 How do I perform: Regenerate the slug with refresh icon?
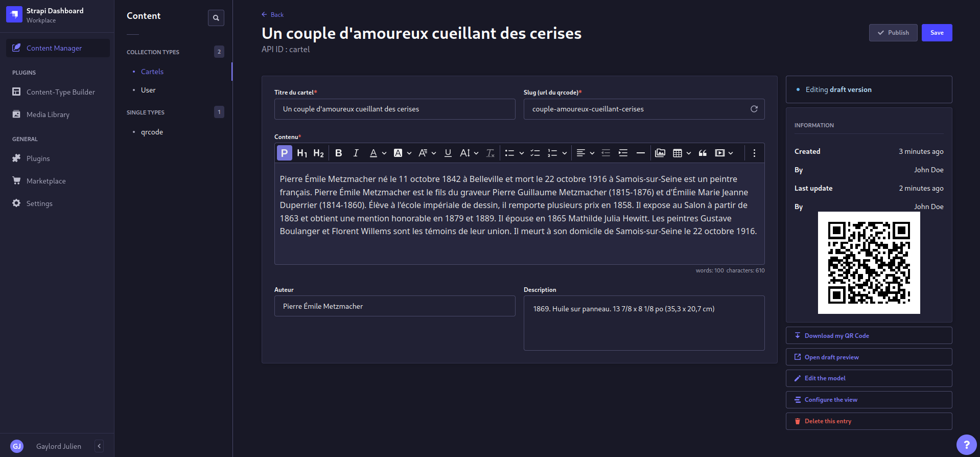(754, 109)
